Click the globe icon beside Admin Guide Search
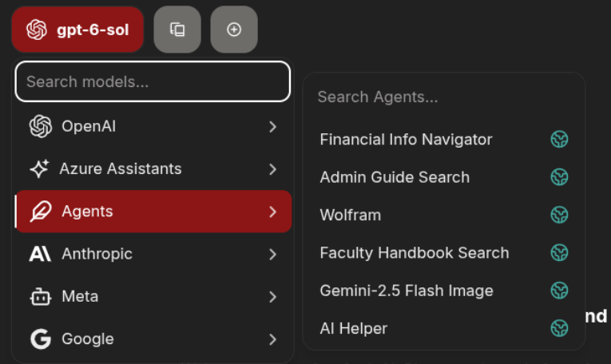 (x=559, y=177)
